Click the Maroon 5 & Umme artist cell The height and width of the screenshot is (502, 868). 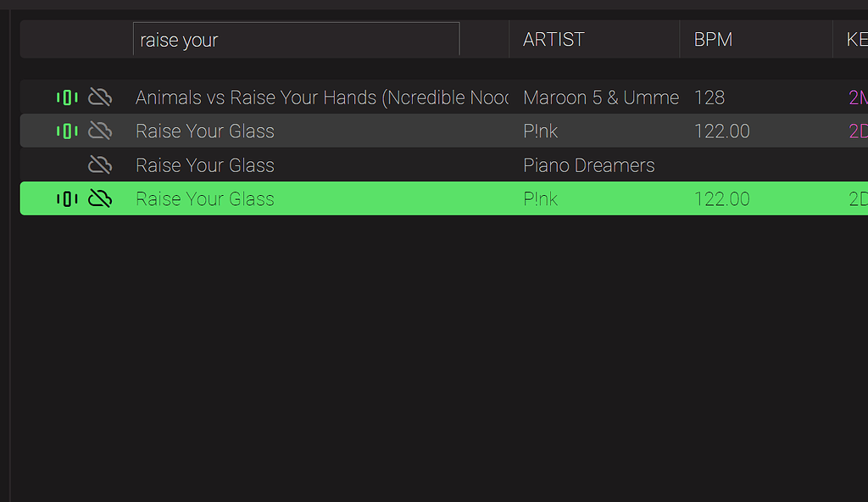601,98
